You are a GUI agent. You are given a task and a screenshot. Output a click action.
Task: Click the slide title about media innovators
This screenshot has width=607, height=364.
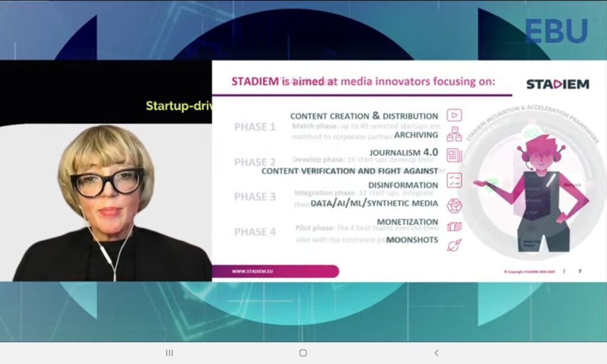(363, 81)
